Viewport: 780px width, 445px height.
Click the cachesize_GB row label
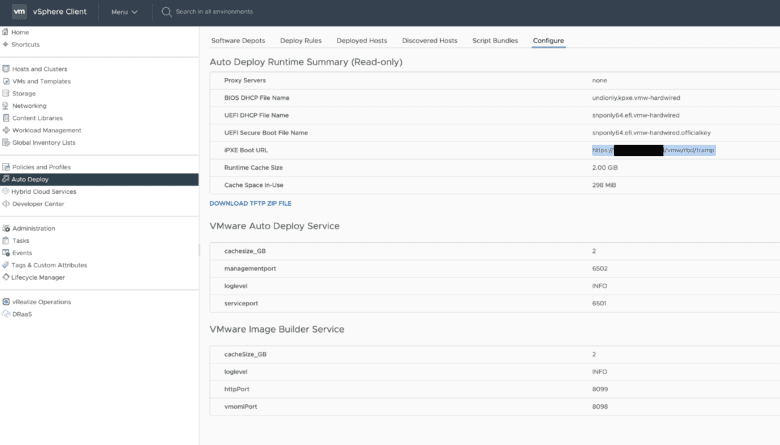coord(245,251)
